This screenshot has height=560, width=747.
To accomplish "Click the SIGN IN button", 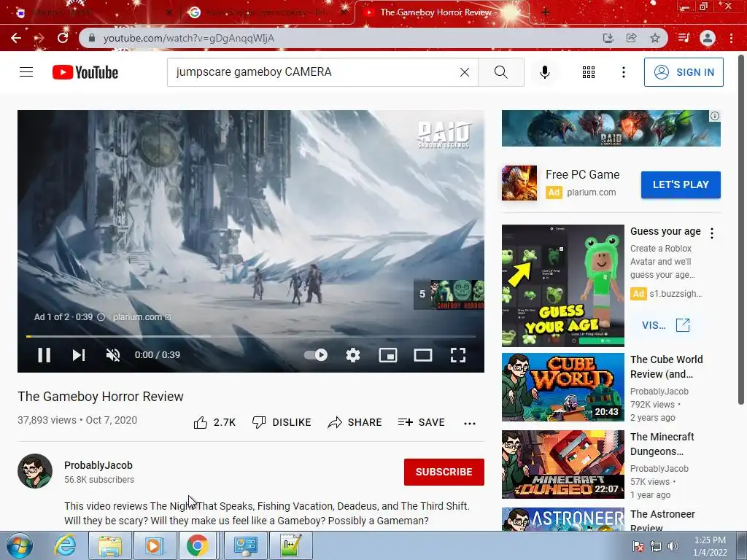I will [x=684, y=72].
